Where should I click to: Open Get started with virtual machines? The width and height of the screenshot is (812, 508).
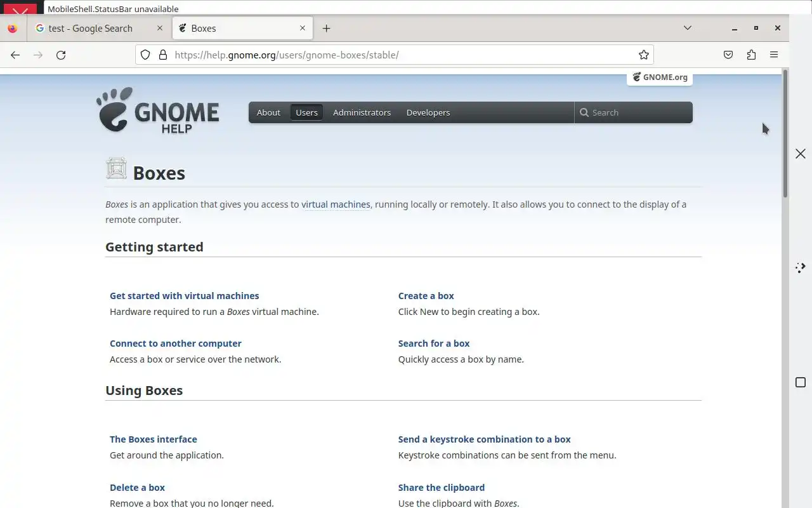tap(185, 296)
